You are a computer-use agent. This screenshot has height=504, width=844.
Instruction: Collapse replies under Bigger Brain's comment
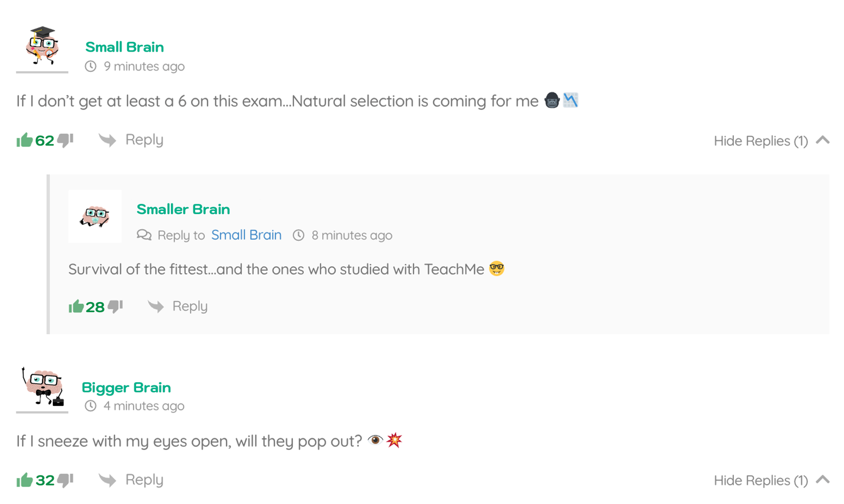click(823, 480)
